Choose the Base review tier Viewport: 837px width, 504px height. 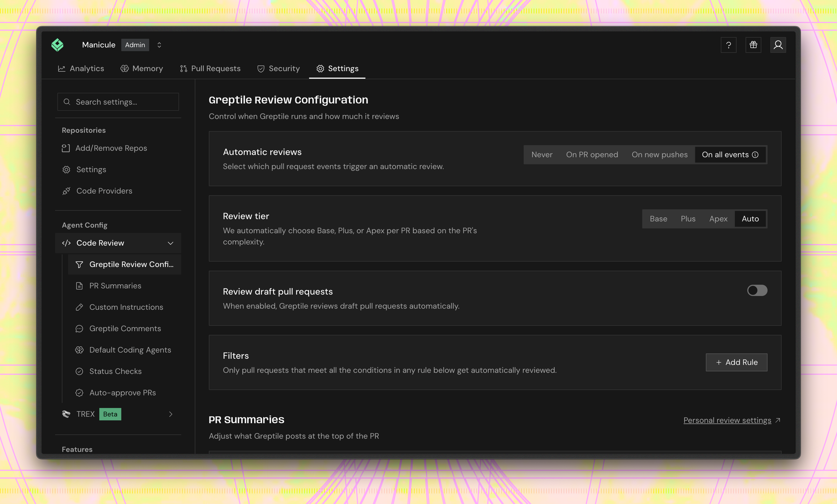point(658,219)
